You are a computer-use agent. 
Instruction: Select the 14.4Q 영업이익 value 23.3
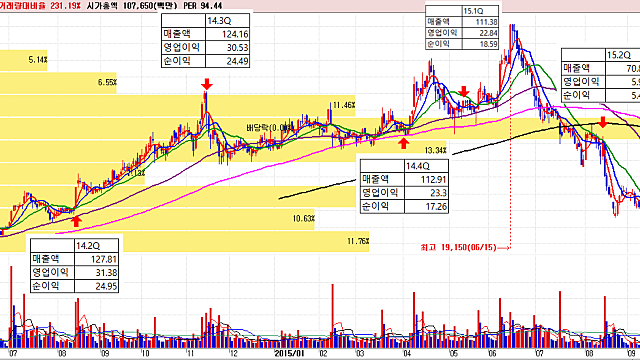pyautogui.click(x=427, y=193)
